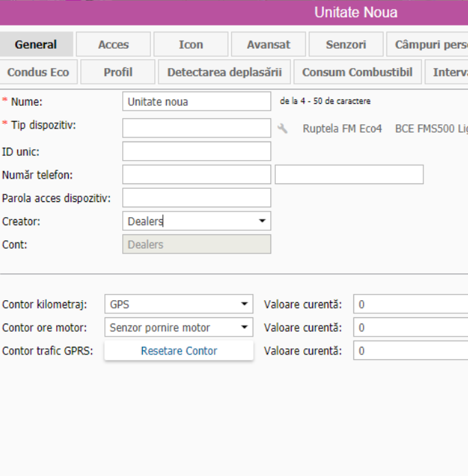
Task: Click the wrench icon beside Tip dispozitiv
Action: (x=282, y=128)
